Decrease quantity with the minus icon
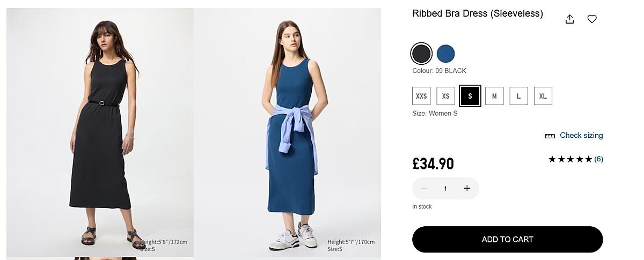 425,188
